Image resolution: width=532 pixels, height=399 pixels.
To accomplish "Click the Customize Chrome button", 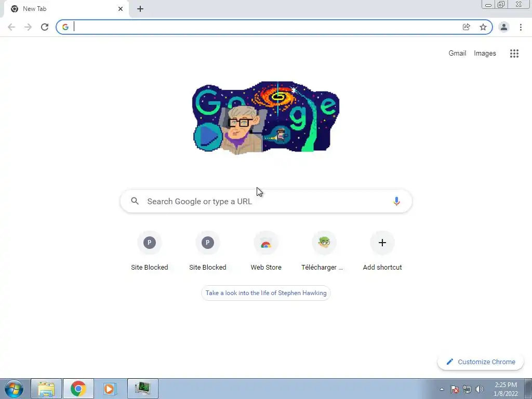I will click(x=481, y=362).
